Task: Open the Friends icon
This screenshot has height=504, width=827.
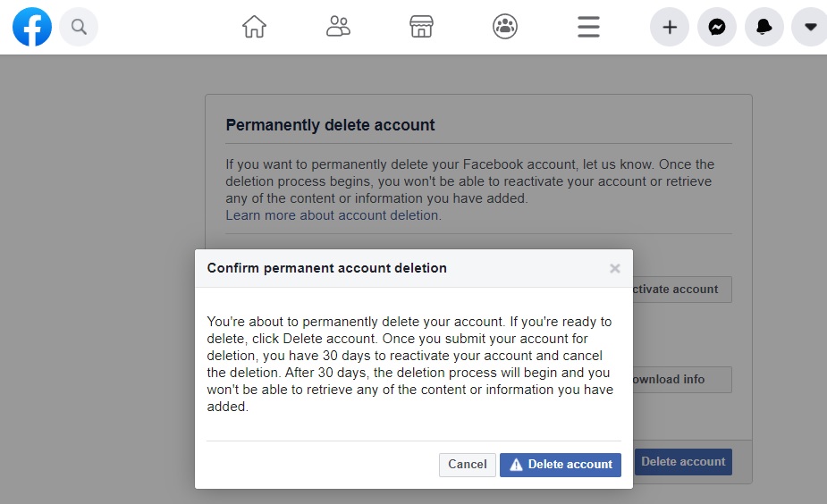Action: 338,26
